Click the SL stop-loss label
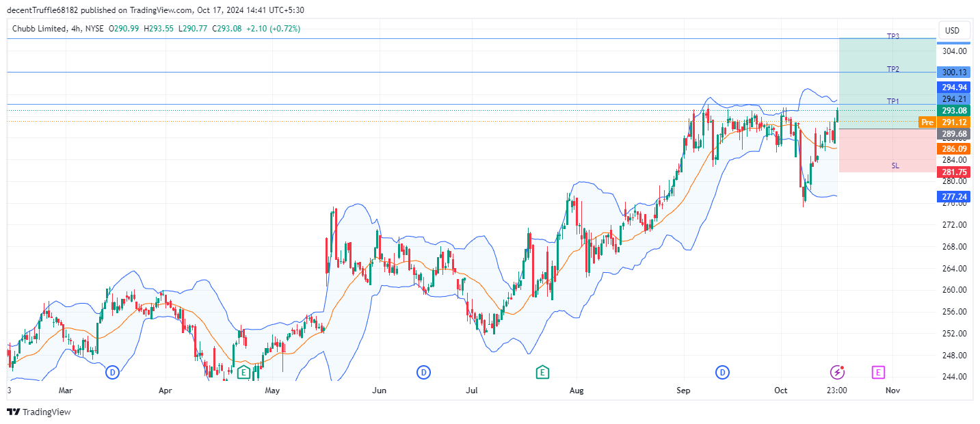Image resolution: width=980 pixels, height=424 pixels. tap(895, 165)
